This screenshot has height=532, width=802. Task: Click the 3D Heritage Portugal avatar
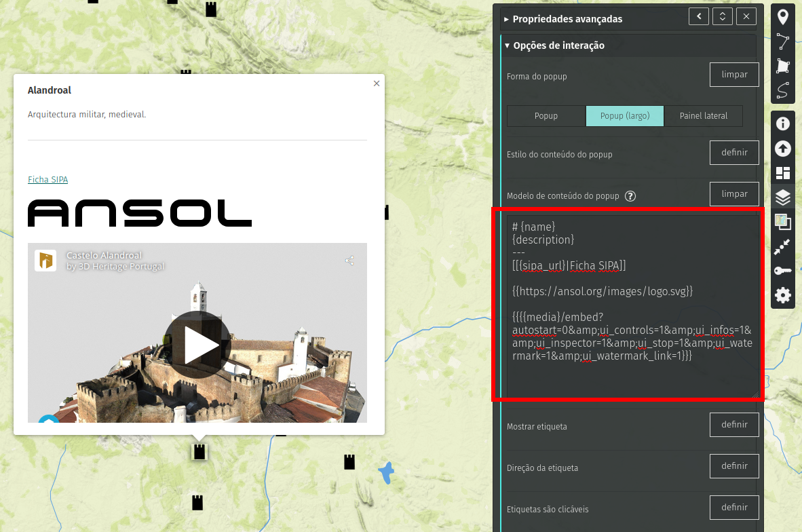click(x=45, y=261)
